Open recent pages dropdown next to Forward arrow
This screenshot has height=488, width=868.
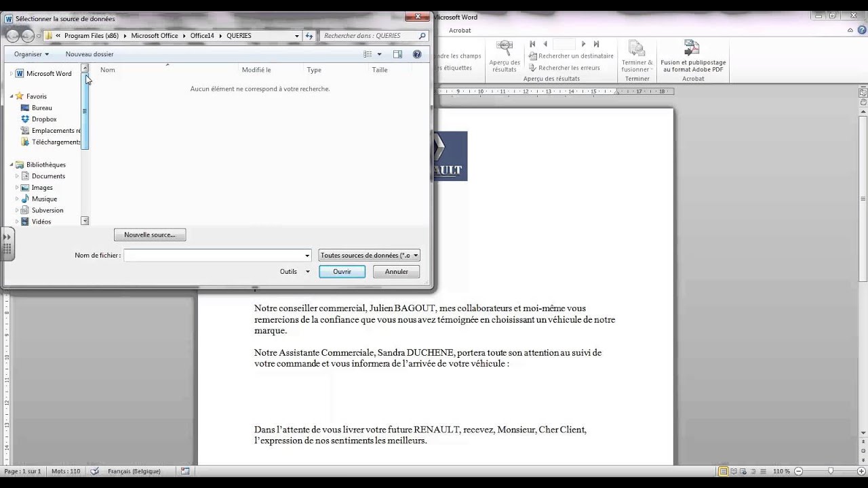pyautogui.click(x=39, y=36)
